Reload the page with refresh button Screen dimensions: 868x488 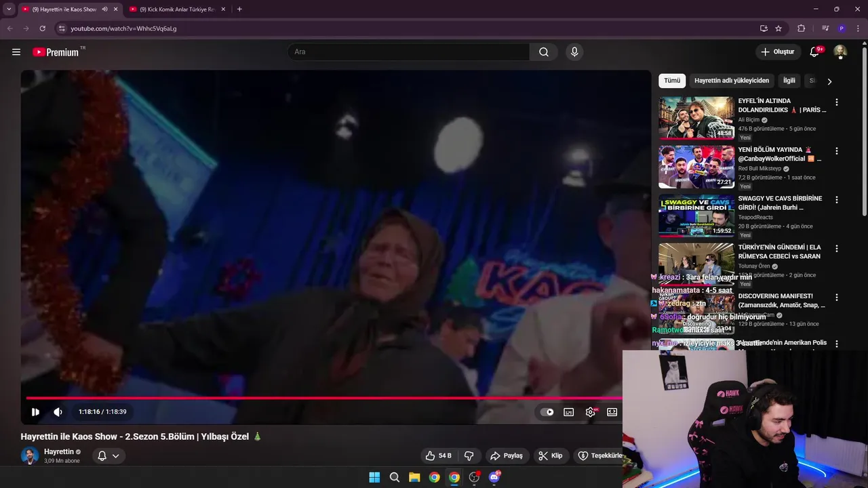pyautogui.click(x=42, y=28)
